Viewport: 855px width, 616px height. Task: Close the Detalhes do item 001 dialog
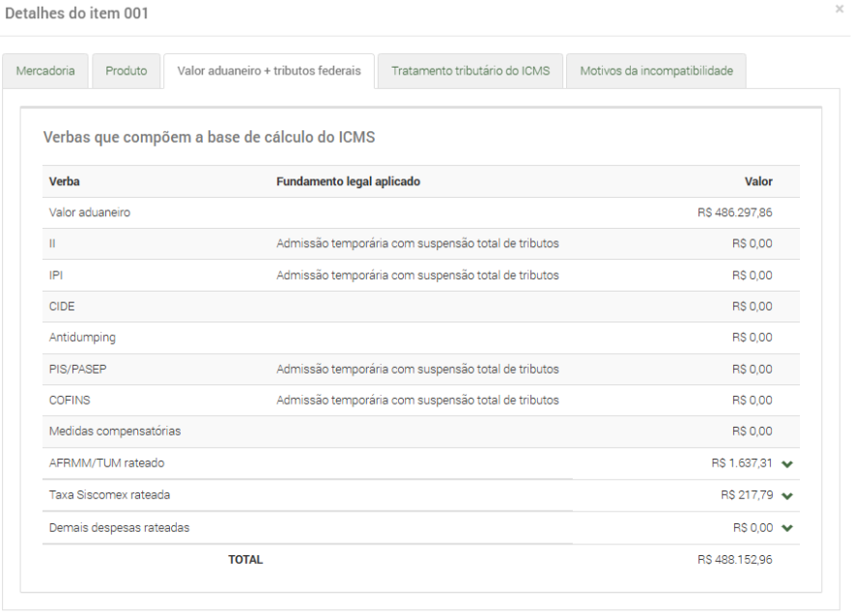point(836,8)
